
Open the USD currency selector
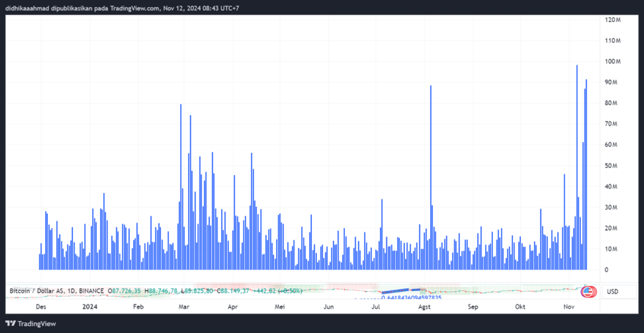tap(613, 292)
